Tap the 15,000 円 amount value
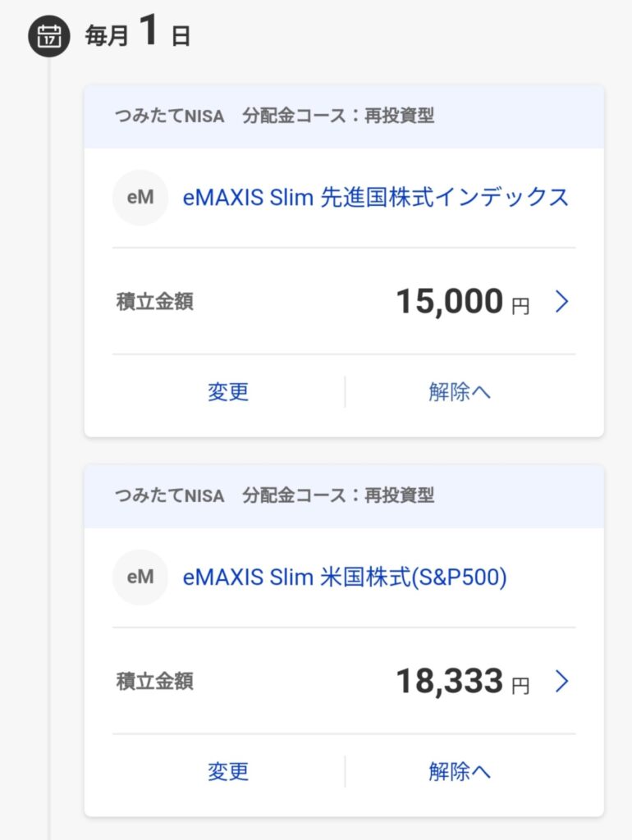632x840 pixels. pos(463,302)
